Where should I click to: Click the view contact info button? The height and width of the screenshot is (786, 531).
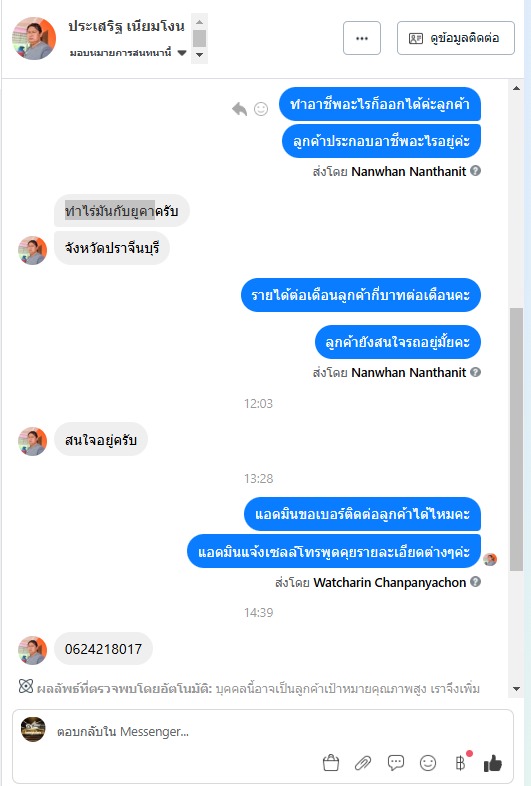455,38
